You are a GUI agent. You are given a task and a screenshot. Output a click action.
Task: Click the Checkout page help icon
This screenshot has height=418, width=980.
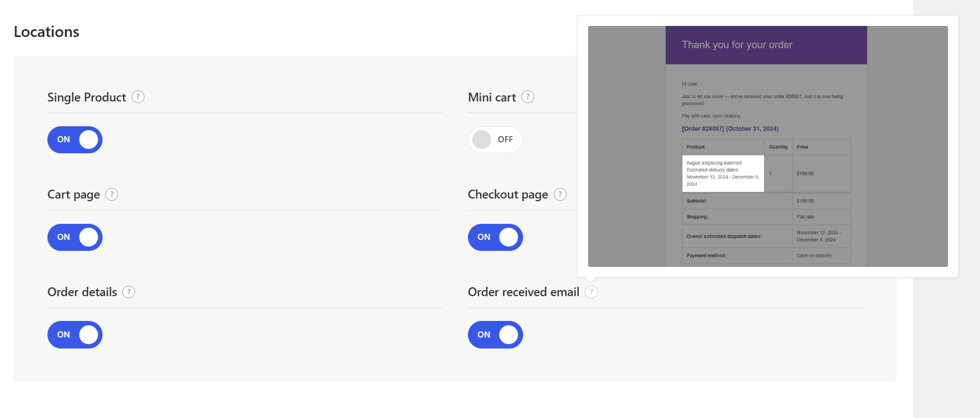(x=561, y=195)
